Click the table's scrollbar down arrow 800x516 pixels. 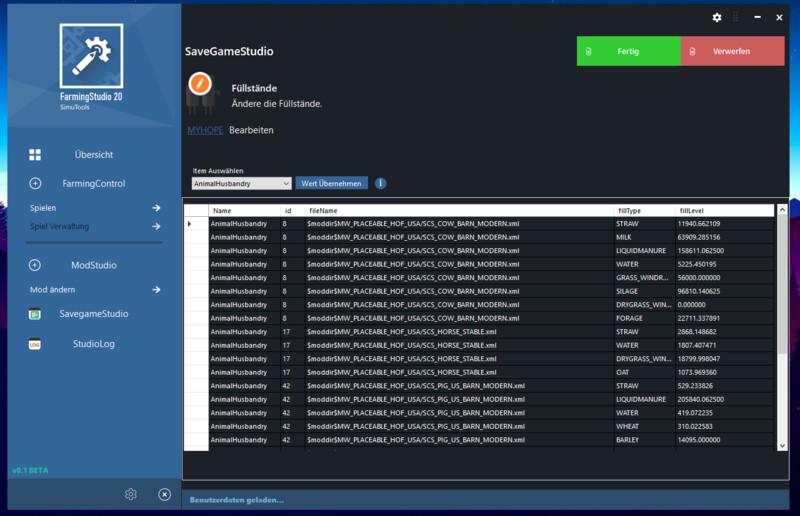pos(783,446)
